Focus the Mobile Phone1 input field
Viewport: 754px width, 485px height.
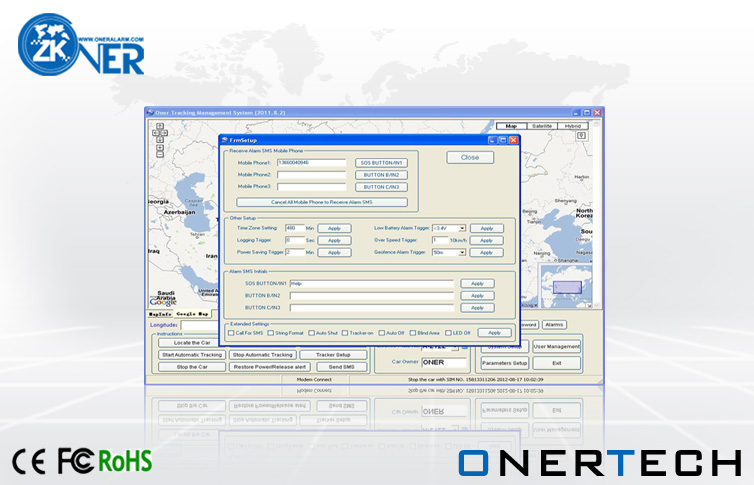click(312, 163)
